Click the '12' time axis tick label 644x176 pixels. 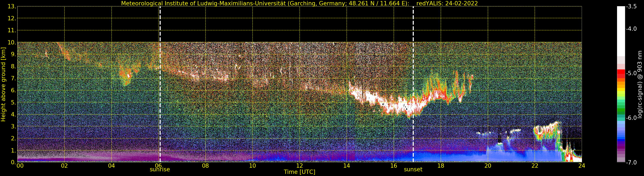pyautogui.click(x=300, y=166)
